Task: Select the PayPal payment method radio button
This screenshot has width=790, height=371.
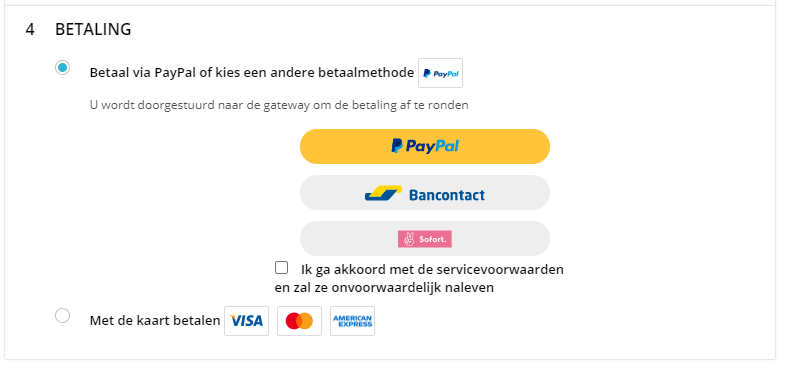Action: coord(62,68)
